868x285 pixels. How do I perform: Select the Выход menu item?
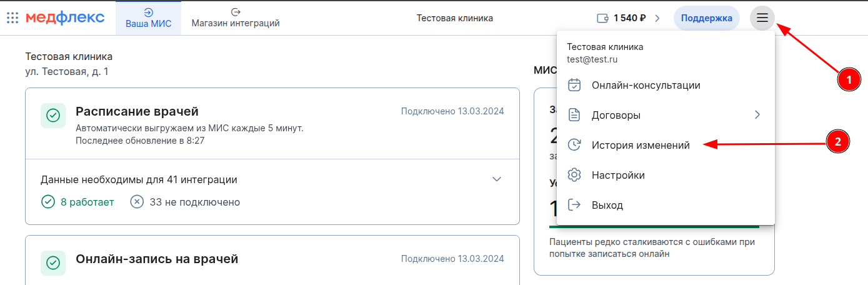(x=607, y=205)
